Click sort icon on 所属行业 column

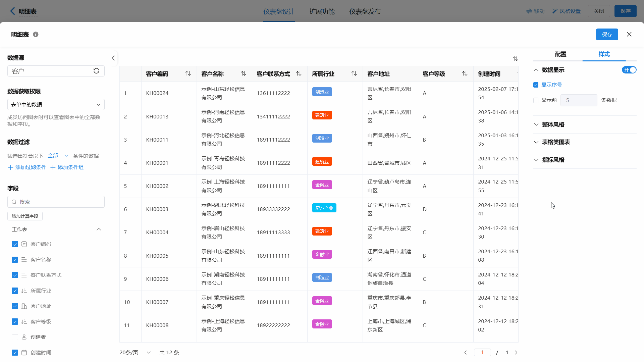click(354, 73)
